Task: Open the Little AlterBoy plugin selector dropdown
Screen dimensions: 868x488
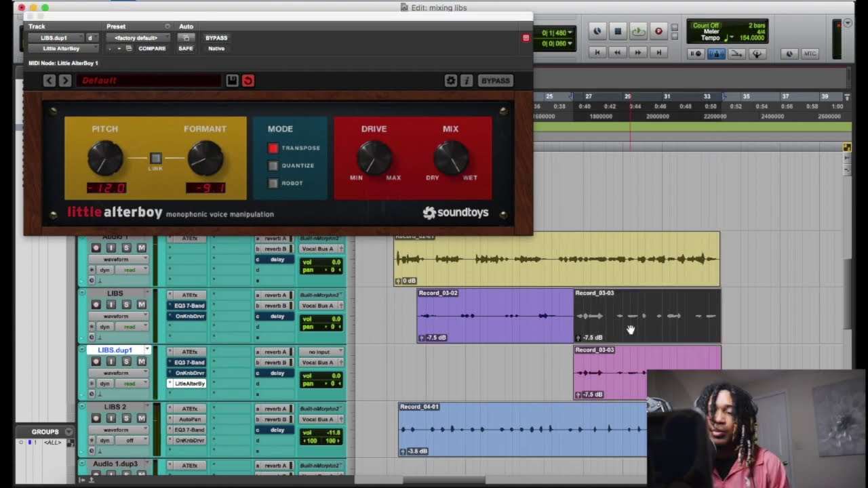Action: pyautogui.click(x=64, y=49)
